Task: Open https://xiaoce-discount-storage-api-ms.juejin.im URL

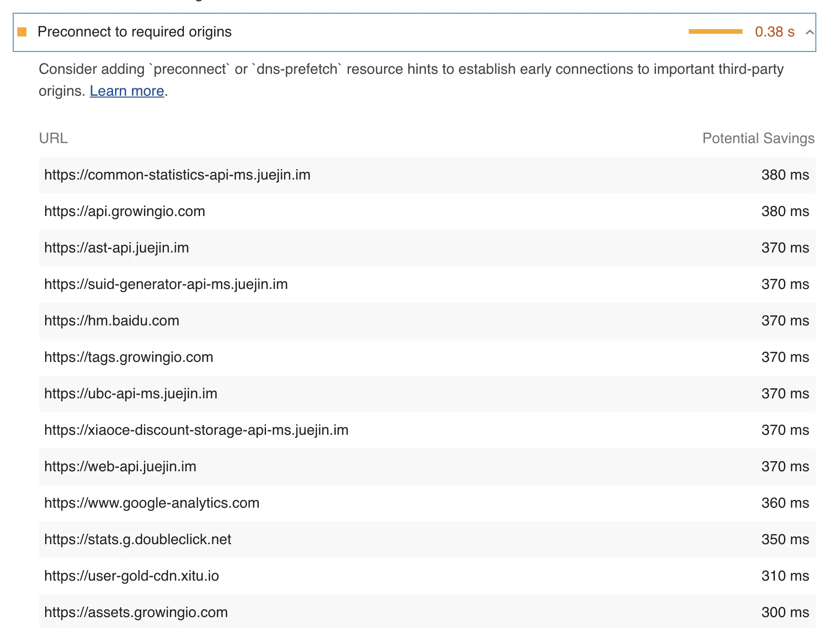Action: 196,430
